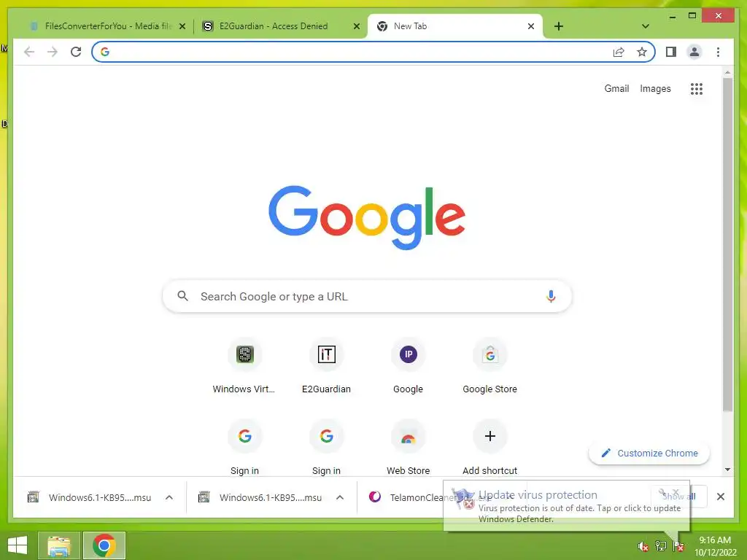
Task: Click the taskbar clock showing 9:16 AM
Action: pyautogui.click(x=715, y=545)
